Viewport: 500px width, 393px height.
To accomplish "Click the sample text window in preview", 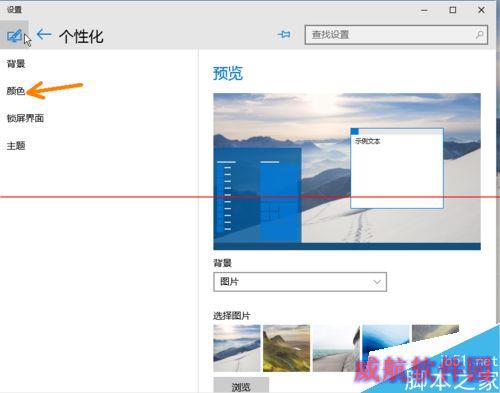I will [397, 168].
